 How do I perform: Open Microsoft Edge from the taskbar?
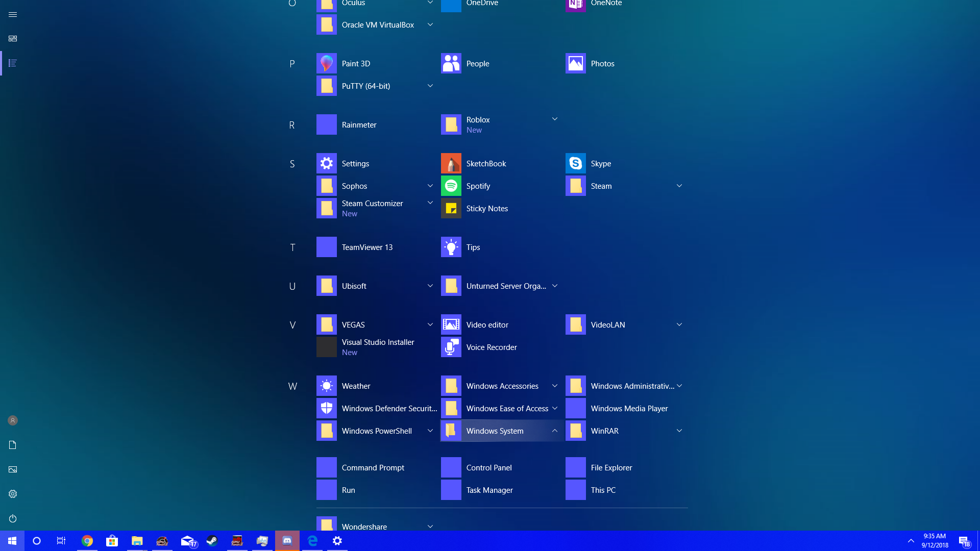312,541
